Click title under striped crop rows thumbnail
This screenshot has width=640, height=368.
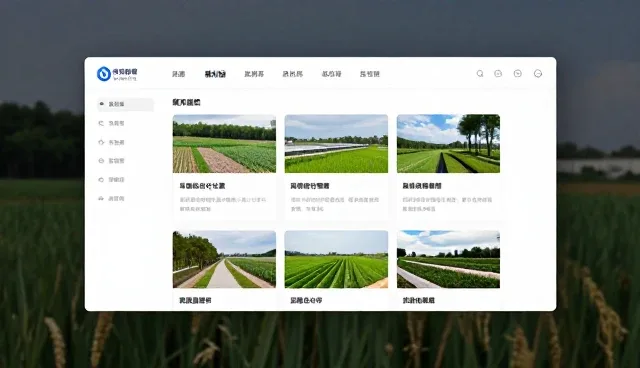(306, 301)
